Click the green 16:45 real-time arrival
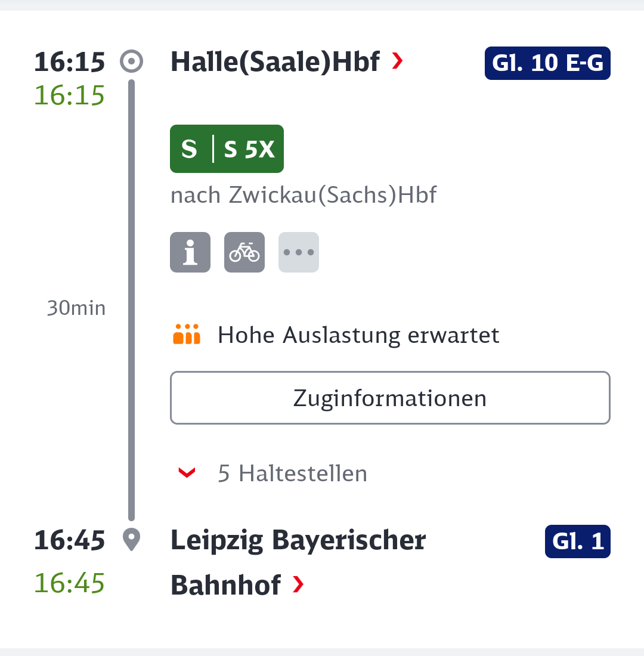 pyautogui.click(x=69, y=583)
